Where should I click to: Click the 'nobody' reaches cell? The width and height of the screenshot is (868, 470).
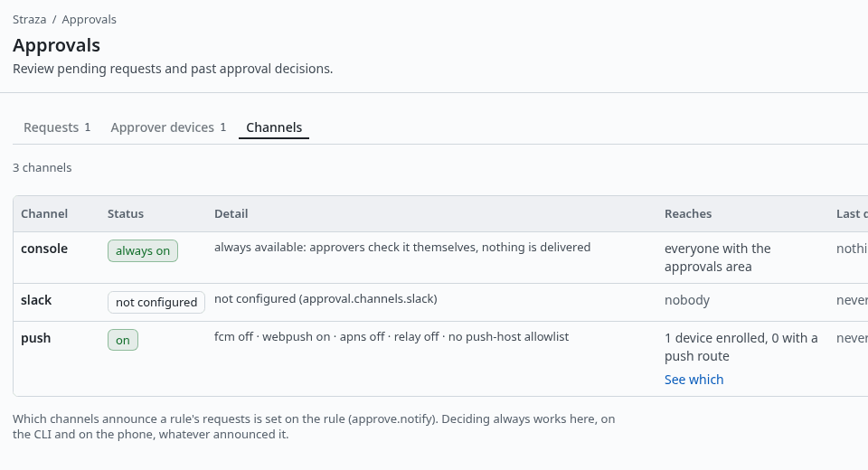687,300
